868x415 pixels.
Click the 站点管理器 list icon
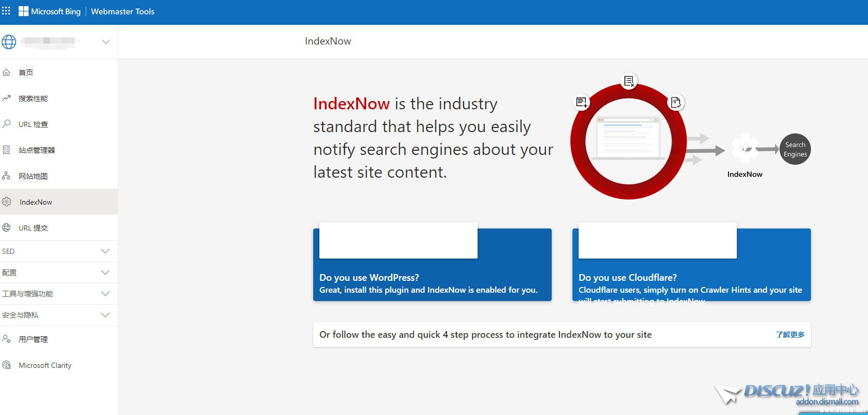point(6,150)
